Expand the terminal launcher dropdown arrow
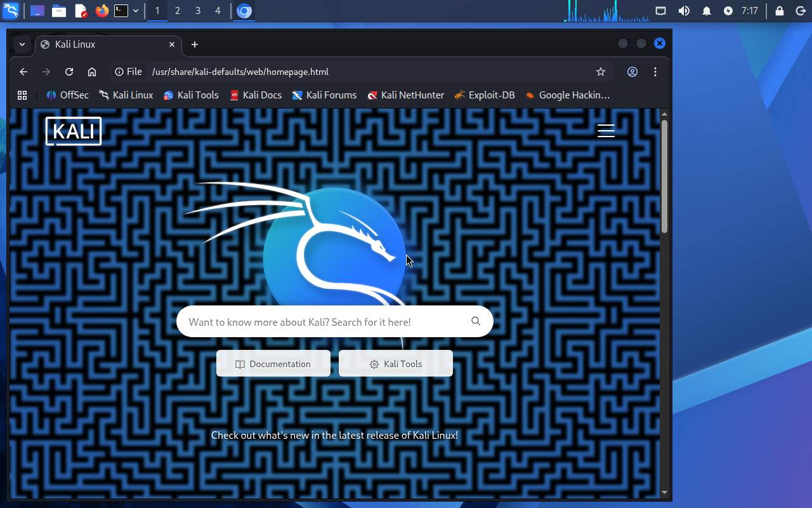This screenshot has height=508, width=812. (x=136, y=11)
